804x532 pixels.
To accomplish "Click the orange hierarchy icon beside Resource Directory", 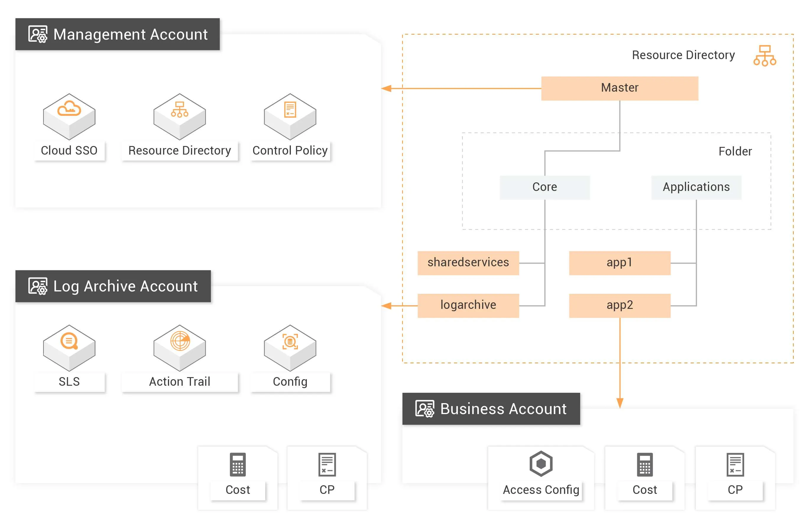I will (x=764, y=56).
